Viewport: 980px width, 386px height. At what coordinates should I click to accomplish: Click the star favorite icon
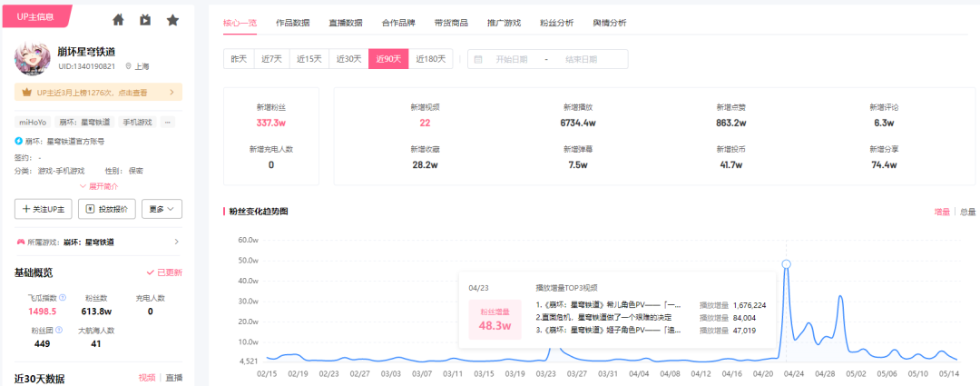tap(173, 20)
